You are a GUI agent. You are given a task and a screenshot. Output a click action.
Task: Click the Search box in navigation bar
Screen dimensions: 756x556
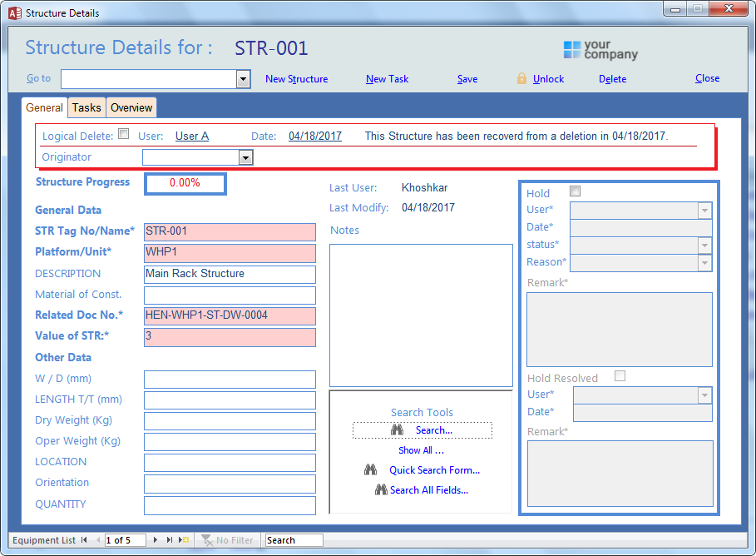pyautogui.click(x=294, y=540)
